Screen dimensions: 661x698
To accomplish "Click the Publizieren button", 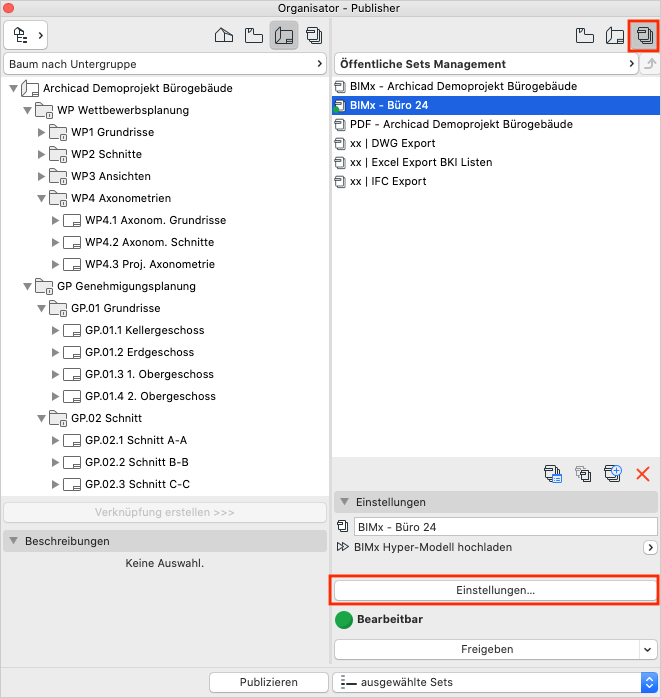I will (x=268, y=682).
